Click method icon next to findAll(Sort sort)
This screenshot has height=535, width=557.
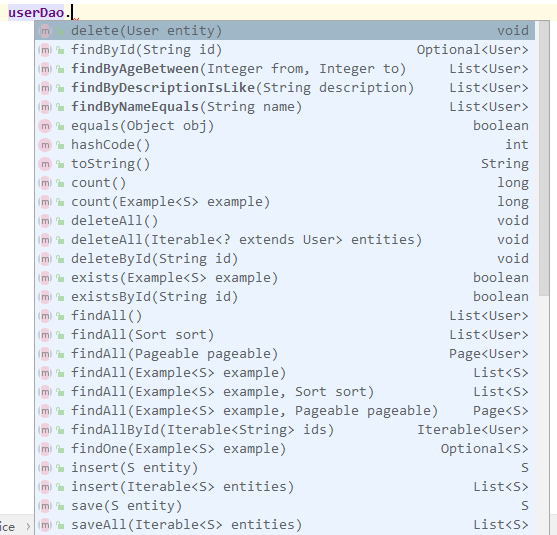[x=45, y=335]
